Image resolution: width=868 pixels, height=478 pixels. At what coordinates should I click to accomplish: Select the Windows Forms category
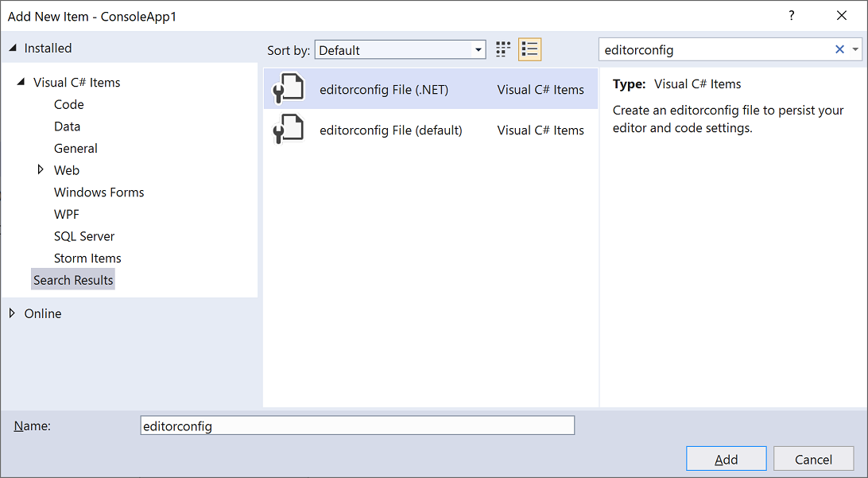coord(99,192)
